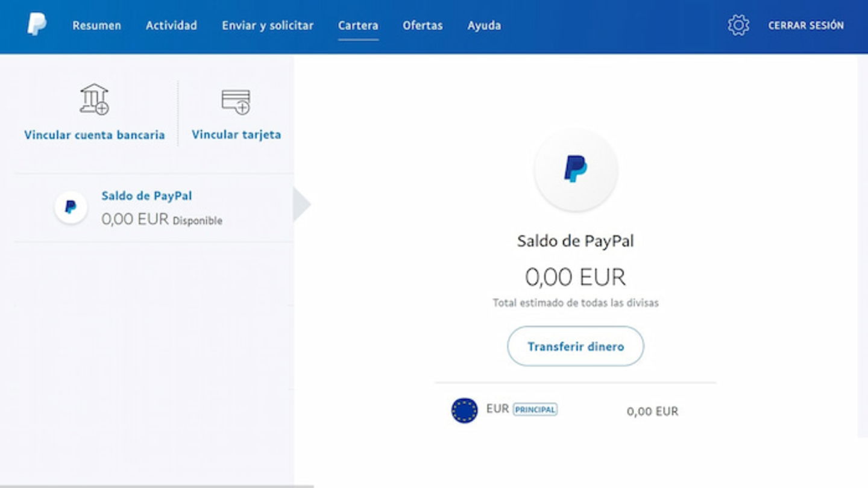The image size is (868, 488).
Task: Select Saldo de PayPal link in sidebar
Action: pos(146,196)
